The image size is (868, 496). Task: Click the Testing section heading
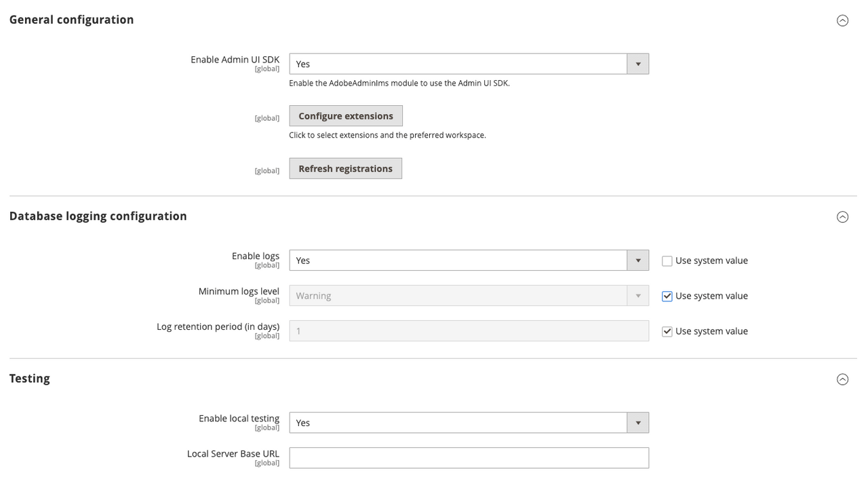[29, 378]
